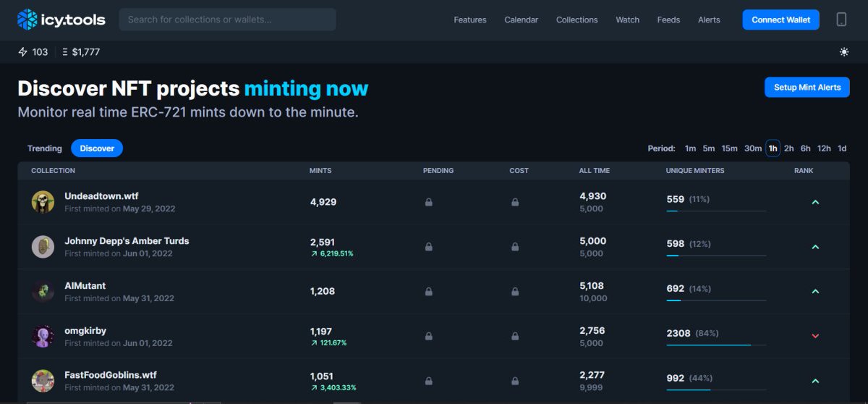The image size is (868, 404).
Task: Click the icy.tools snowflake logo
Action: [x=27, y=20]
